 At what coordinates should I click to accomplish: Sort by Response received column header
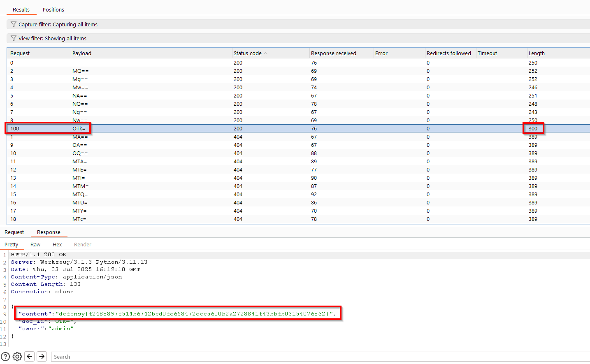341,53
